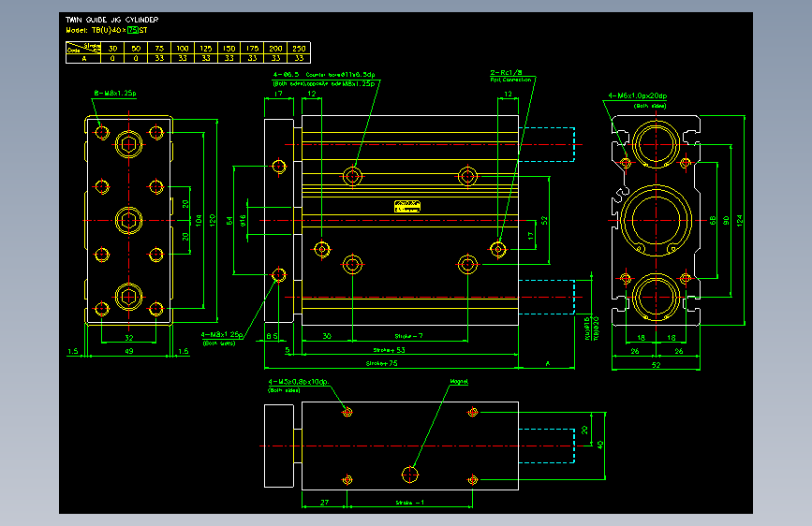Select the '27' dimension on bottom view
The height and width of the screenshot is (526, 812).
[324, 503]
